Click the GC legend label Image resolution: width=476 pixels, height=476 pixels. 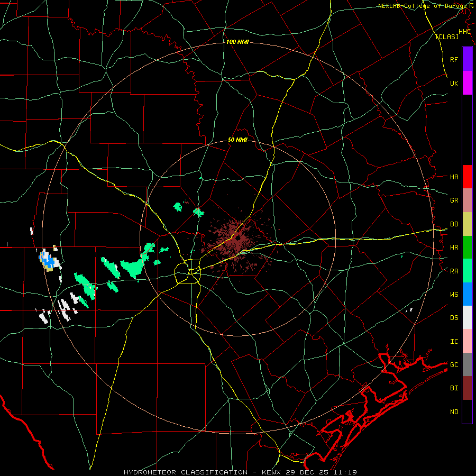tap(454, 364)
